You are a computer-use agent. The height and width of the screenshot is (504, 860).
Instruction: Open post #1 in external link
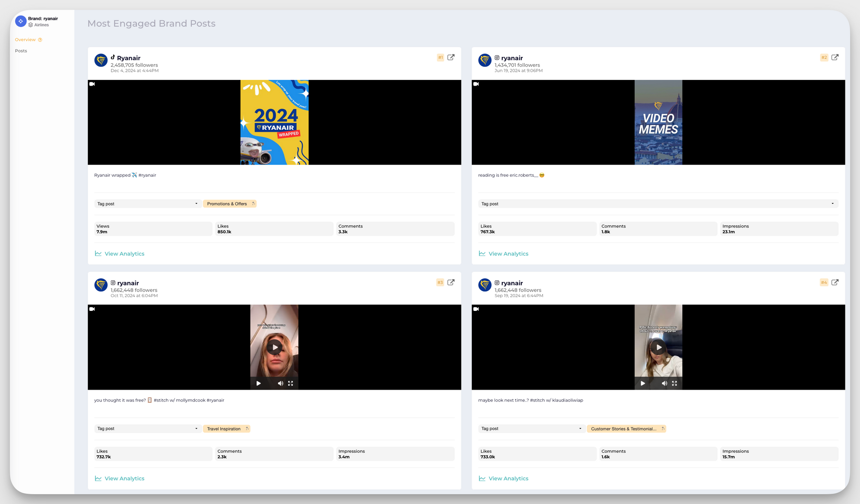(x=451, y=57)
